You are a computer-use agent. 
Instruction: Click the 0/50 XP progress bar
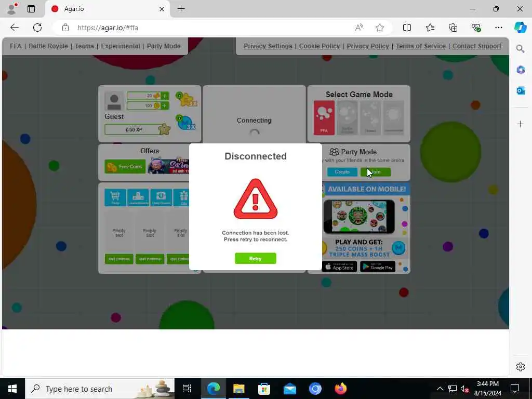(134, 129)
